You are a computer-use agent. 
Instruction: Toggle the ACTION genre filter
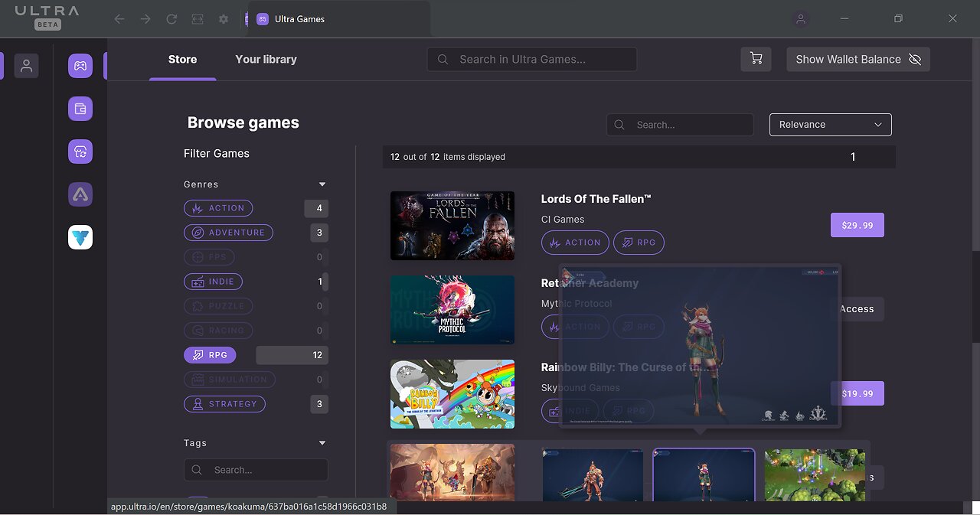click(x=218, y=208)
